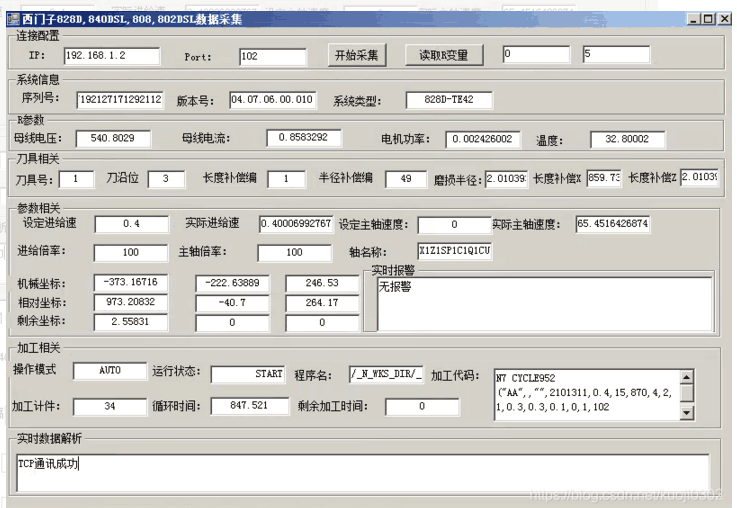Click the 设定主轴速度 field
Image resolution: width=737 pixels, height=508 pixels.
point(454,225)
